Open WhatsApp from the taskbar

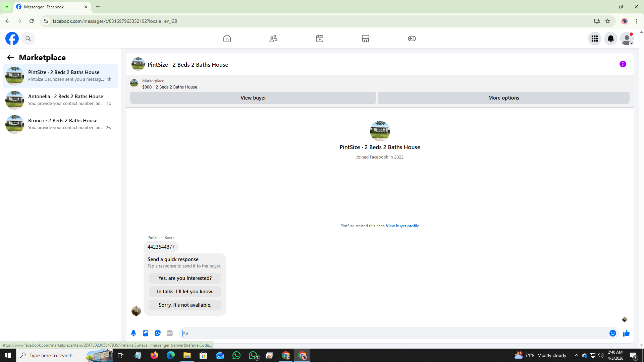coord(236,355)
